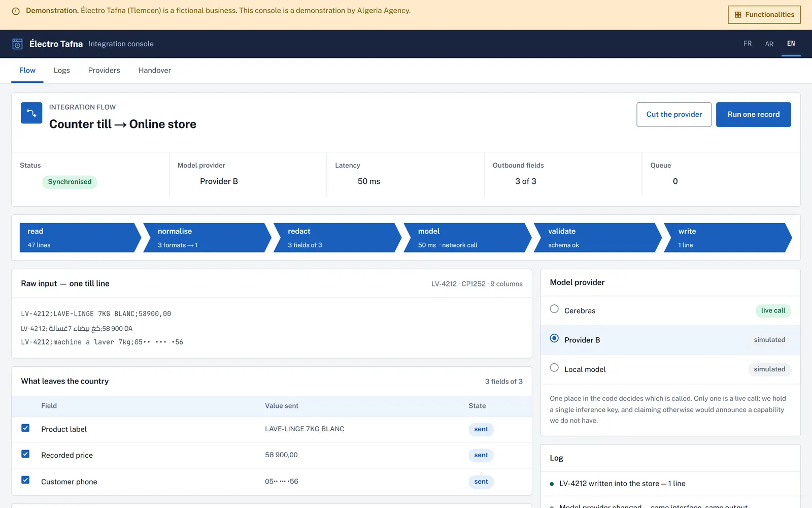
Task: Click the sent badge for Recorded price
Action: click(481, 455)
